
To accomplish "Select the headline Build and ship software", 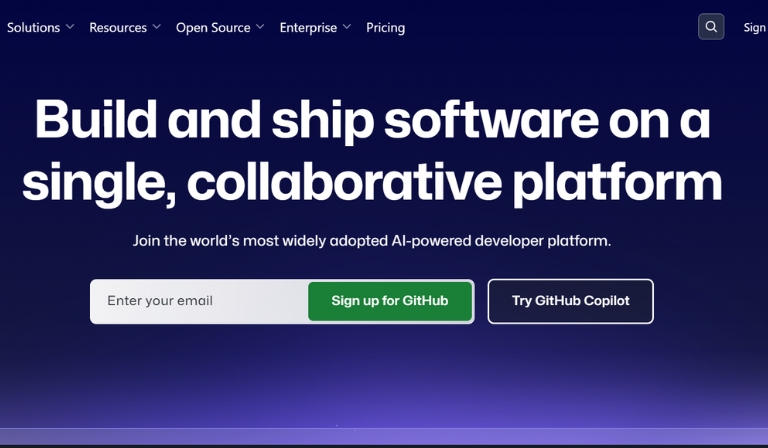I will (x=316, y=120).
